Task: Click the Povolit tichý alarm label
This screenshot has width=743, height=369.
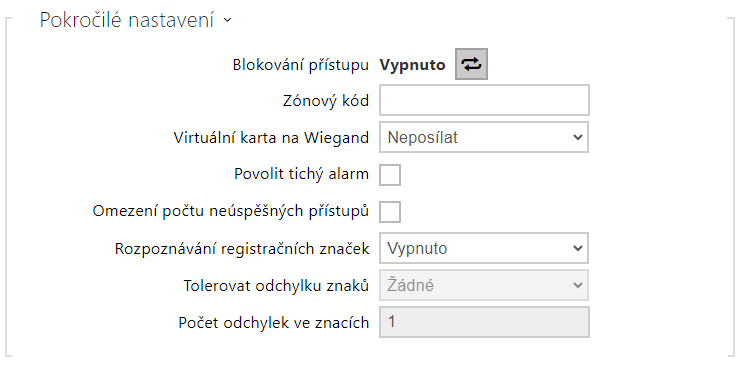Action: [301, 174]
